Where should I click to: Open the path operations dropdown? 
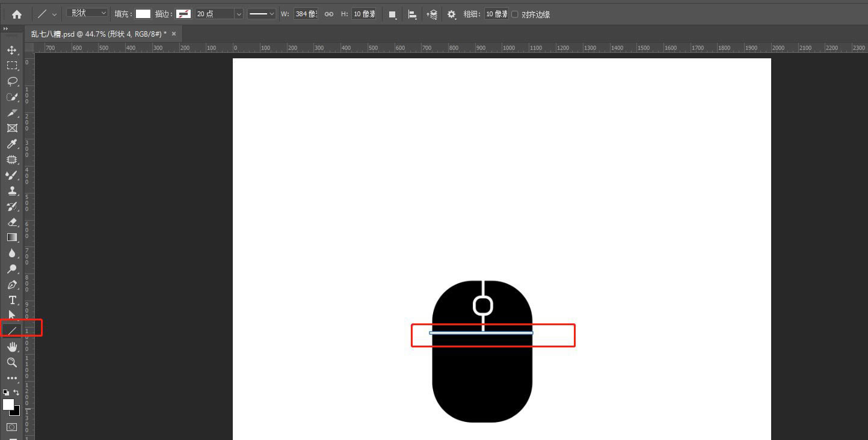pos(392,14)
